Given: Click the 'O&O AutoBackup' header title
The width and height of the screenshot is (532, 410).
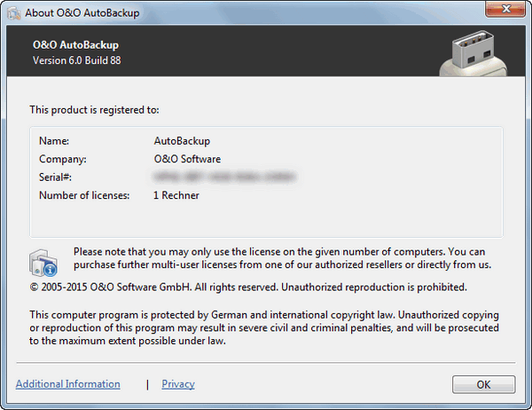Looking at the screenshot, I should [75, 45].
